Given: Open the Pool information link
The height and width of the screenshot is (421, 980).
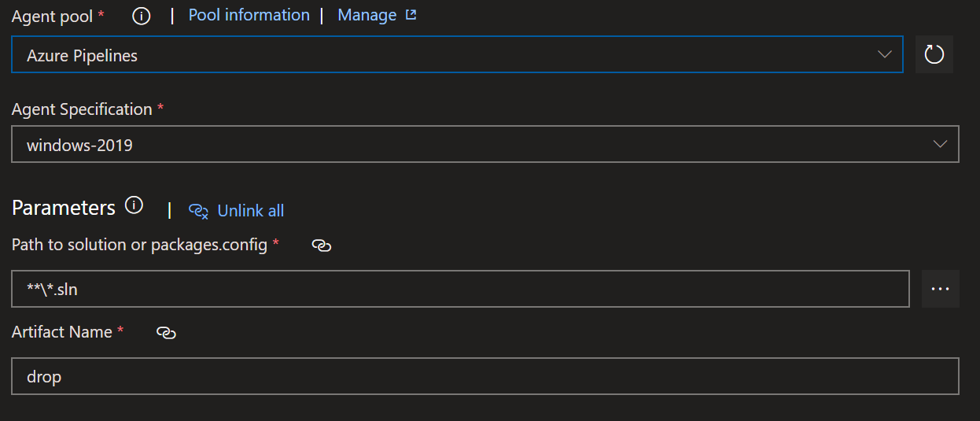Looking at the screenshot, I should coord(249,15).
